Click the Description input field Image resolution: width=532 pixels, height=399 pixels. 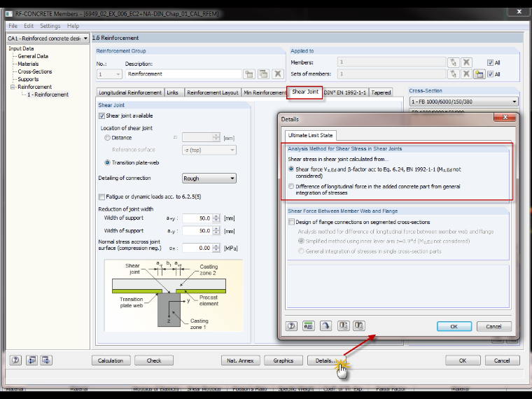tap(183, 74)
